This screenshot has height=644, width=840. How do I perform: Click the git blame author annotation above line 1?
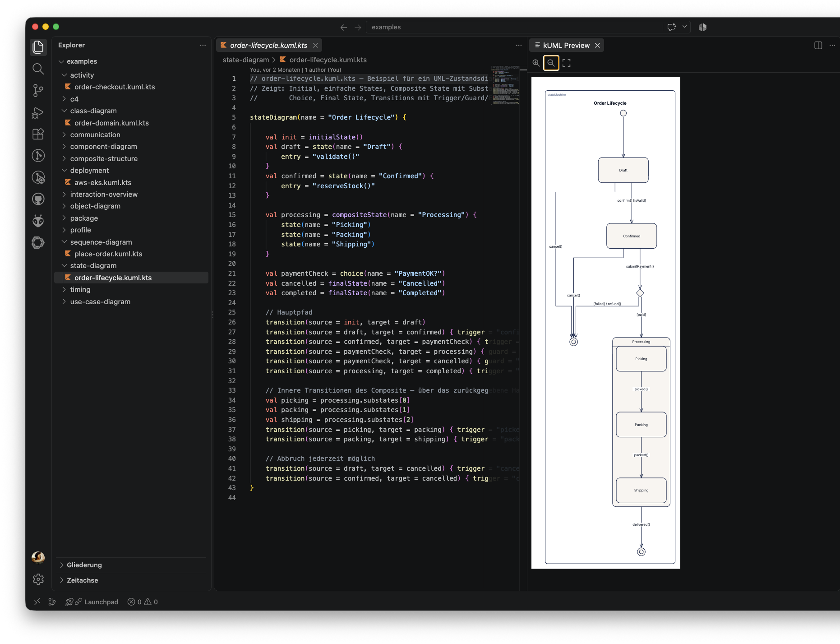tap(295, 70)
